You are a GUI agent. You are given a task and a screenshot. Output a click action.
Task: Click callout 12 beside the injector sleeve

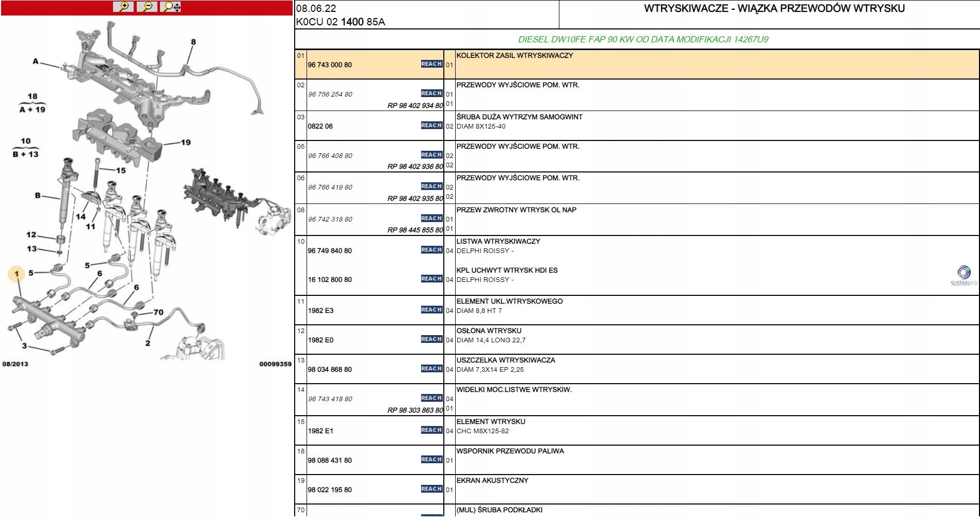pyautogui.click(x=31, y=235)
